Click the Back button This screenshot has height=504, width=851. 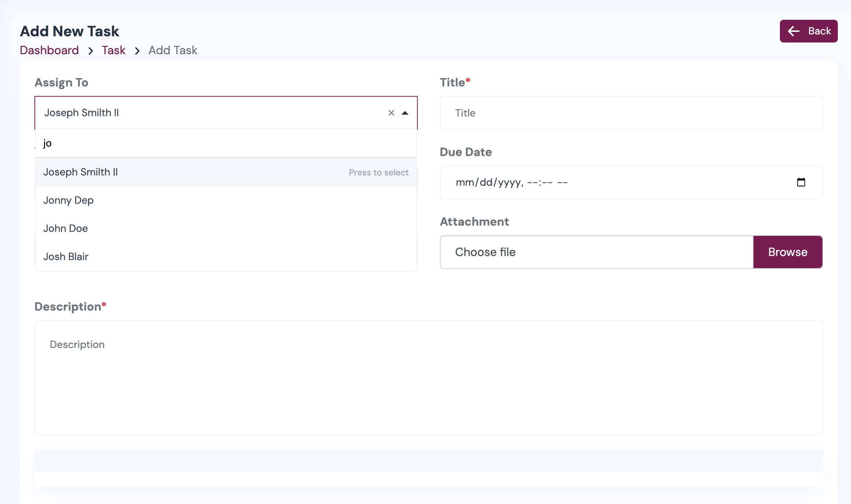pos(808,31)
